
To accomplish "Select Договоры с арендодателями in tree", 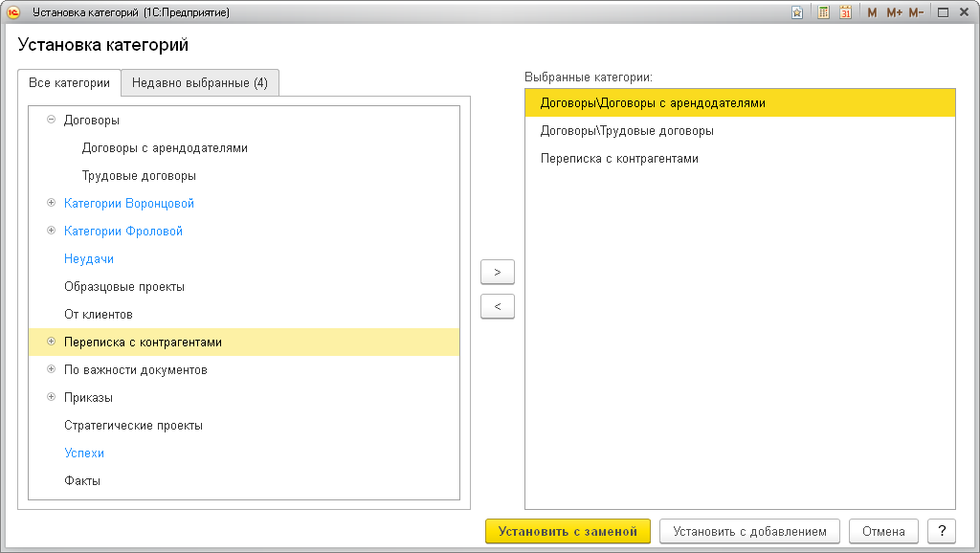I will click(x=165, y=148).
